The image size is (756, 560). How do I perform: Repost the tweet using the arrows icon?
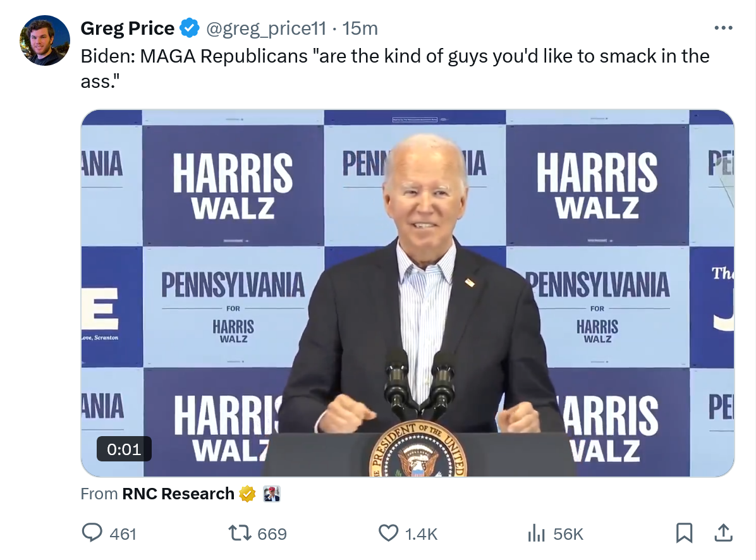pos(240,533)
